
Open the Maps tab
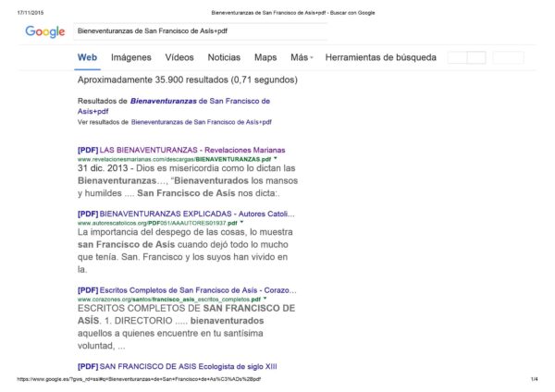265,57
